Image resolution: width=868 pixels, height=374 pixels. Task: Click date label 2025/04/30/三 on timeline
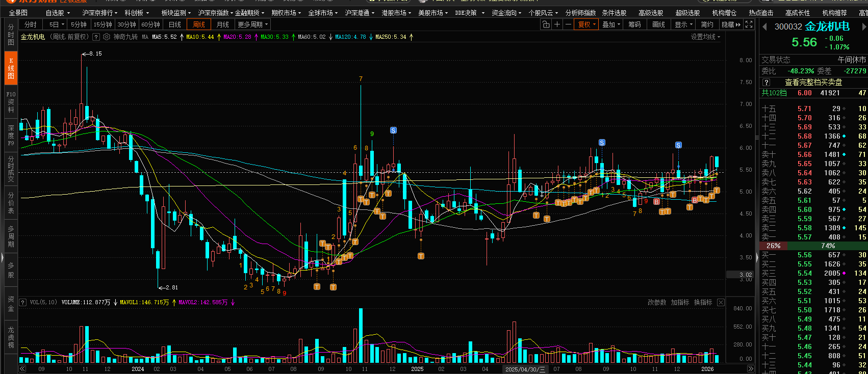(x=525, y=369)
